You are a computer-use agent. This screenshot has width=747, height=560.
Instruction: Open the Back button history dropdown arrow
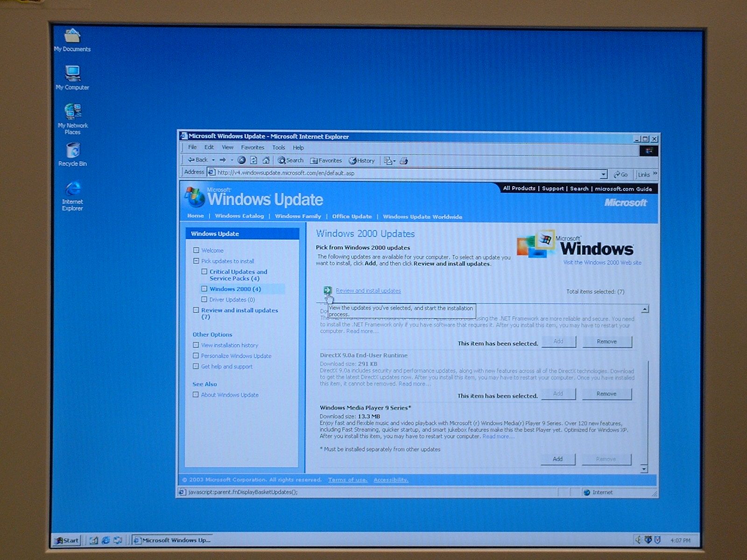(x=213, y=160)
